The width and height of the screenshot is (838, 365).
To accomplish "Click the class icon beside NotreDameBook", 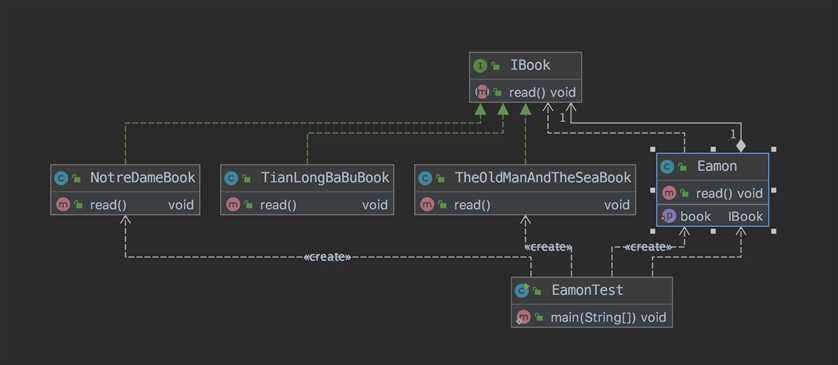I will (x=61, y=178).
